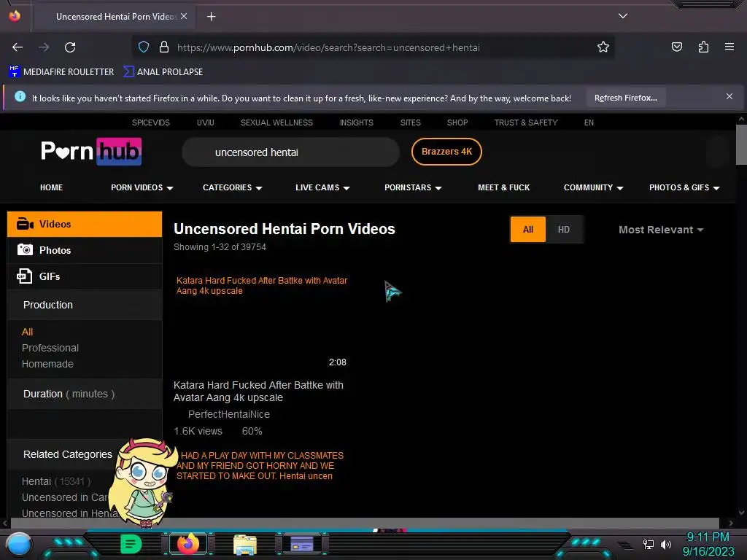Open the tracking protection shield panel
This screenshot has height=560, width=747.
pyautogui.click(x=144, y=47)
